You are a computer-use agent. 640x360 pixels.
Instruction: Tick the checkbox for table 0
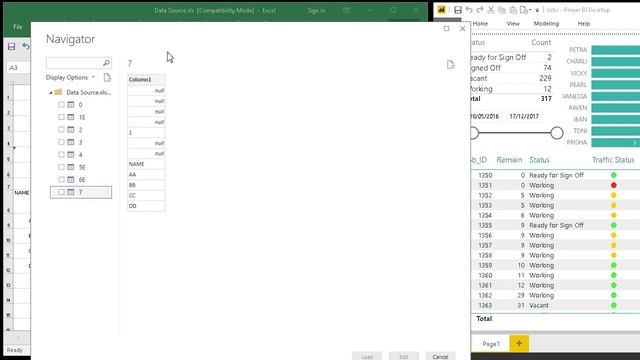click(x=61, y=104)
